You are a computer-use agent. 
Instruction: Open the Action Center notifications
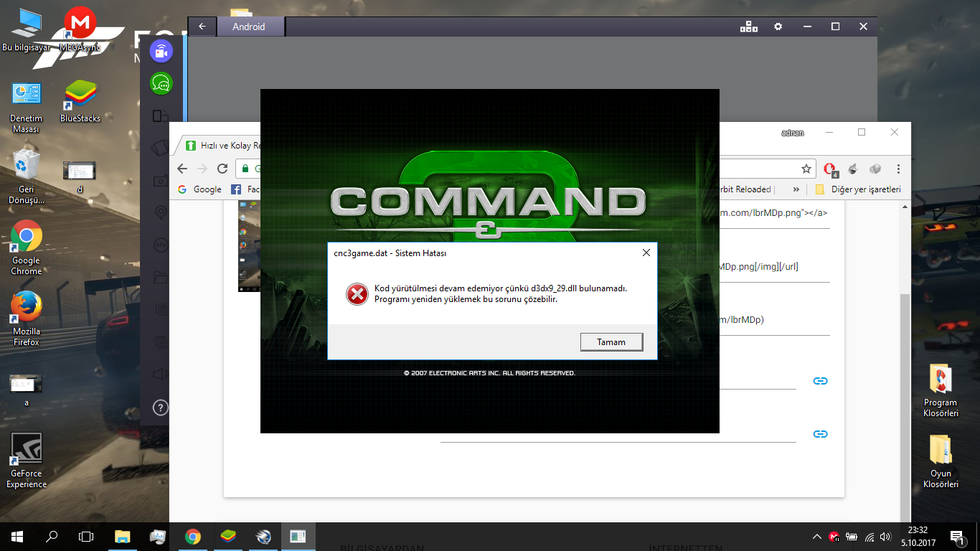tap(957, 537)
